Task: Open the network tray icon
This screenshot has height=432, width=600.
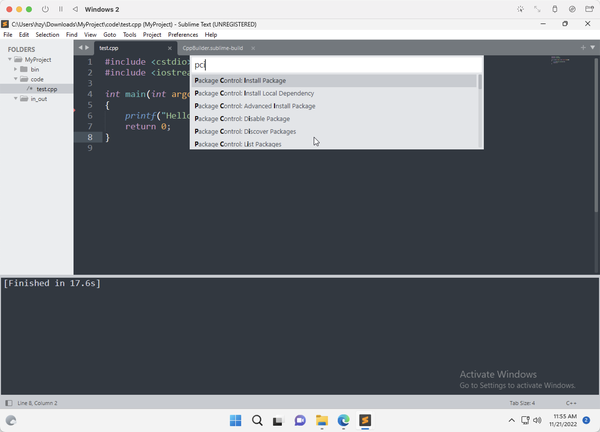Action: (x=525, y=421)
